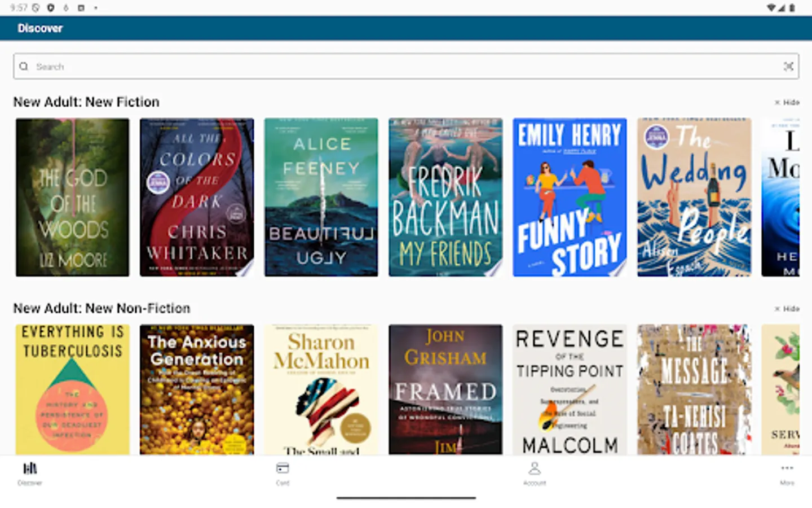Open the Account tab

pyautogui.click(x=535, y=474)
